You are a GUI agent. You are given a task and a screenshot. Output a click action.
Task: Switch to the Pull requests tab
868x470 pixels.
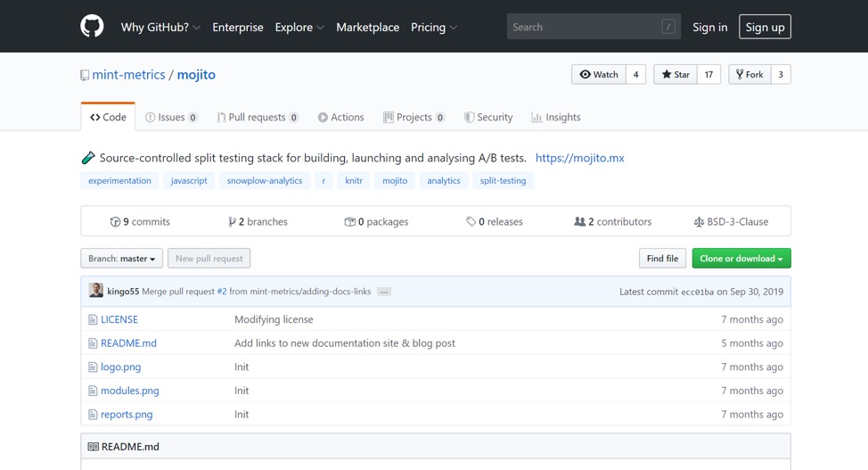(x=258, y=117)
